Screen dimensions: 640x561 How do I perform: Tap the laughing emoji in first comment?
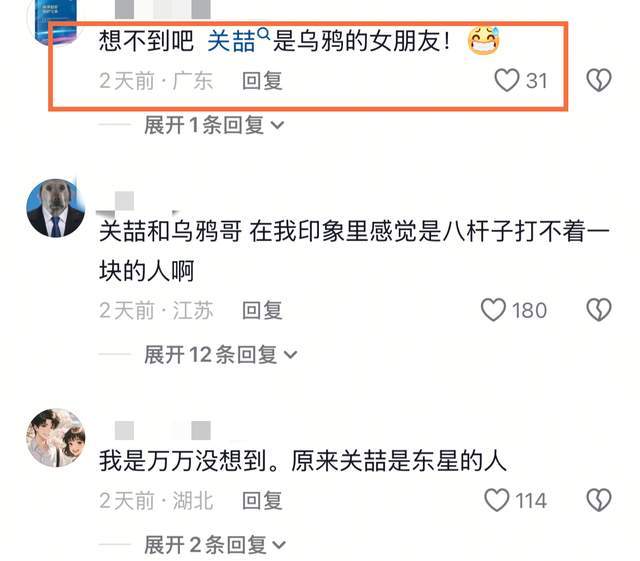484,41
